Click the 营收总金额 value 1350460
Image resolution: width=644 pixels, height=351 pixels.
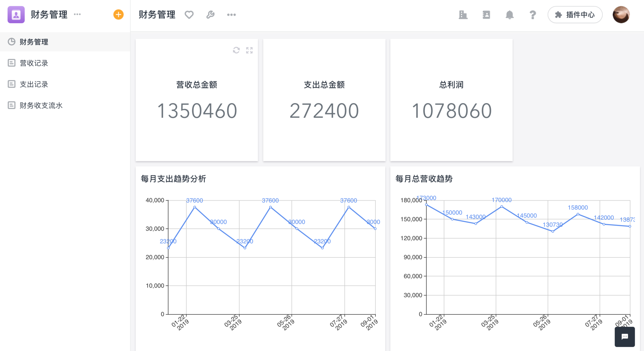coord(197,111)
